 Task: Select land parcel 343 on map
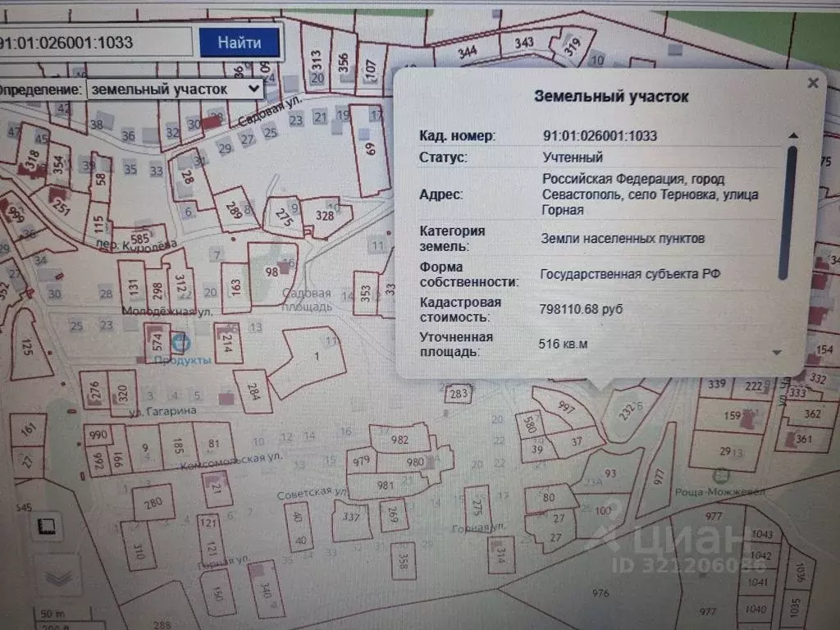(523, 43)
